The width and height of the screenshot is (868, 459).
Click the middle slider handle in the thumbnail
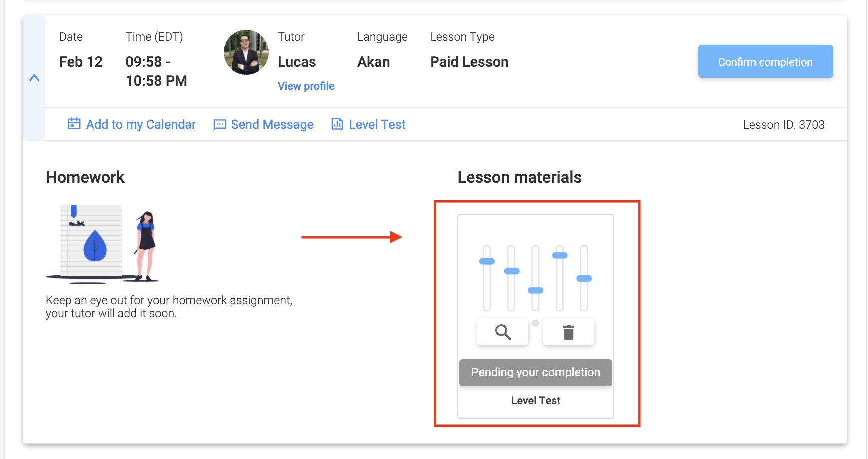535,290
